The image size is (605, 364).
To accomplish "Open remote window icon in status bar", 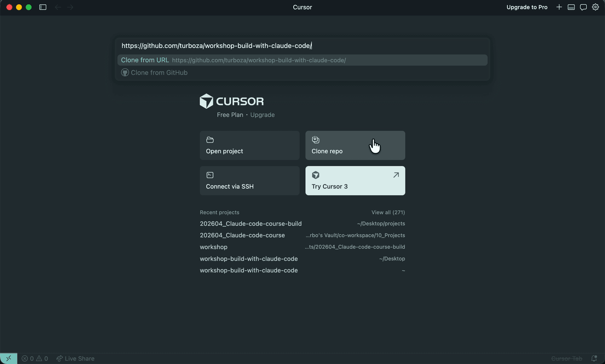I will click(x=9, y=358).
